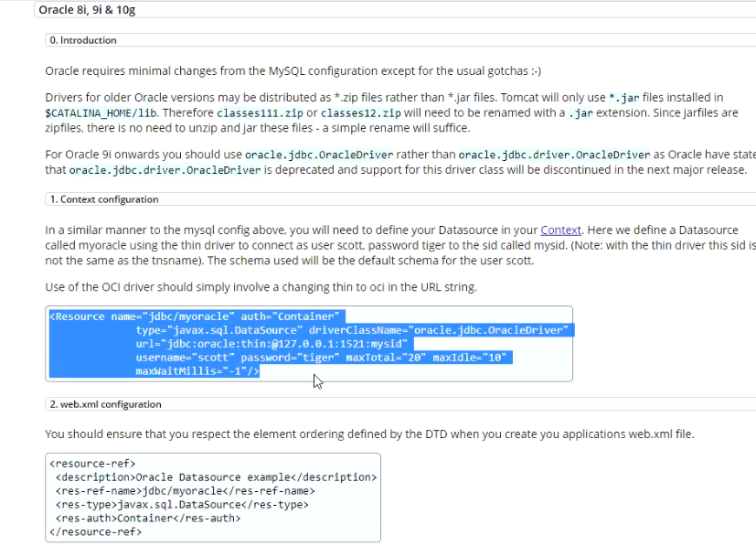Click the <res-ref-name>jdbc/myoracle line
The width and height of the screenshot is (756, 546).
pos(186,491)
